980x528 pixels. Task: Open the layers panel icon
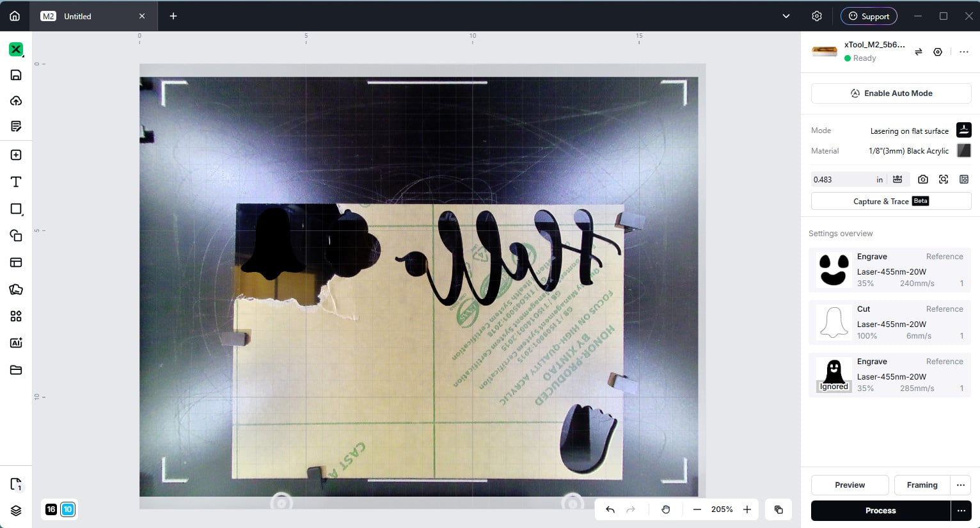click(16, 510)
